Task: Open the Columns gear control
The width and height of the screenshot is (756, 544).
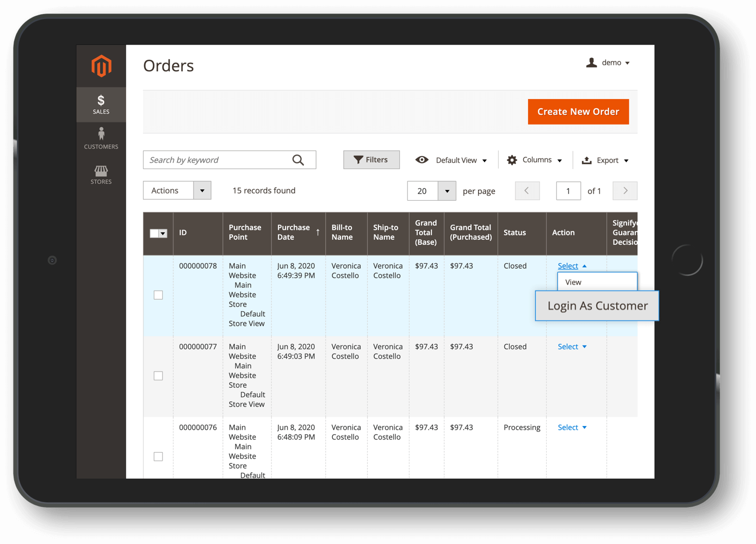Action: tap(512, 159)
